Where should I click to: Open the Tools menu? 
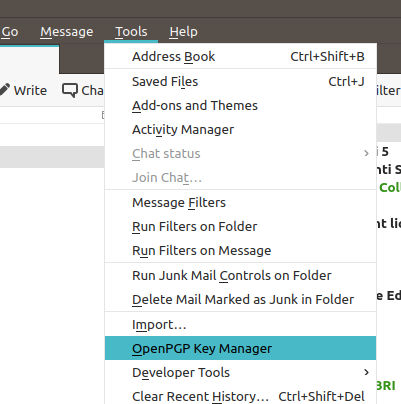[x=131, y=32]
